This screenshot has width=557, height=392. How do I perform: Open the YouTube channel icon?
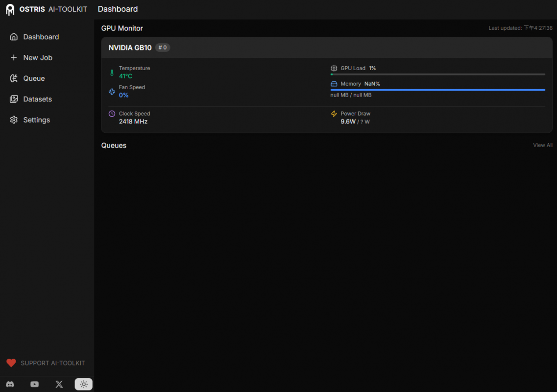pyautogui.click(x=34, y=384)
